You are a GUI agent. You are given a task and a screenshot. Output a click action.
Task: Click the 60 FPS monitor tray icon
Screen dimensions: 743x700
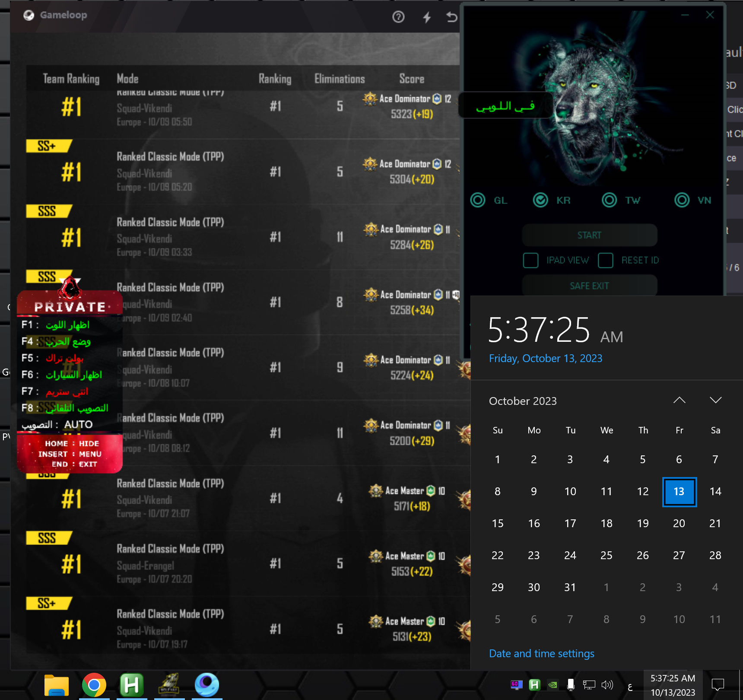point(516,684)
